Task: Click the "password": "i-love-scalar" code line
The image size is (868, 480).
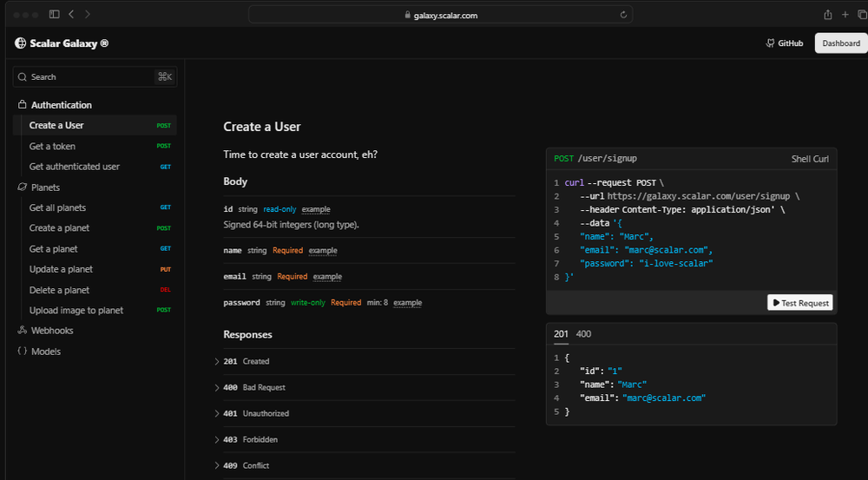Action: [x=646, y=264]
